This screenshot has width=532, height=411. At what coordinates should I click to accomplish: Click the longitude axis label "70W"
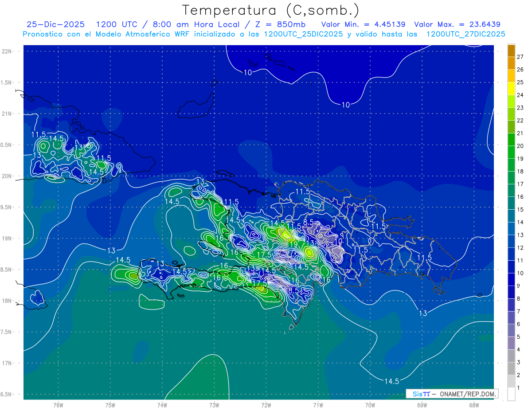pos(370,405)
